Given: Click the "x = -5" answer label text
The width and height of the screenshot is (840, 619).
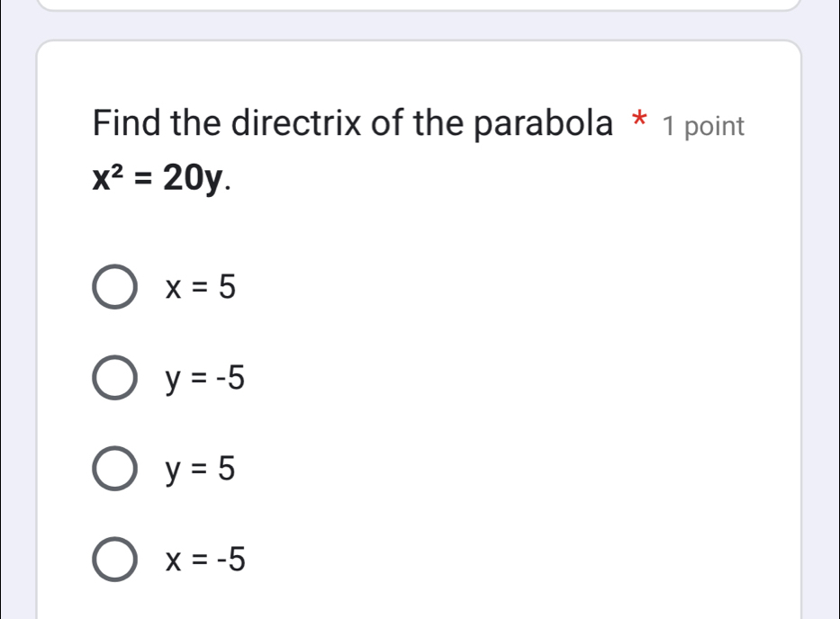Looking at the screenshot, I should tap(203, 561).
